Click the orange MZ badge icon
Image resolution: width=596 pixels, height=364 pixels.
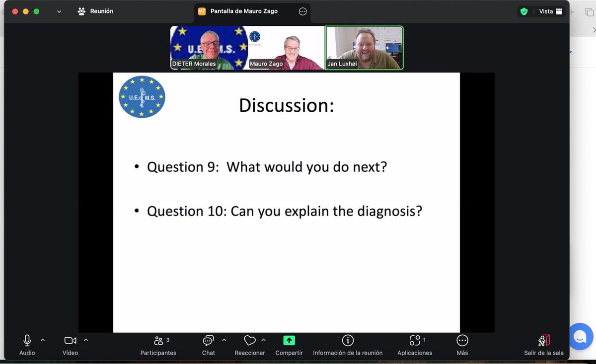coord(202,11)
